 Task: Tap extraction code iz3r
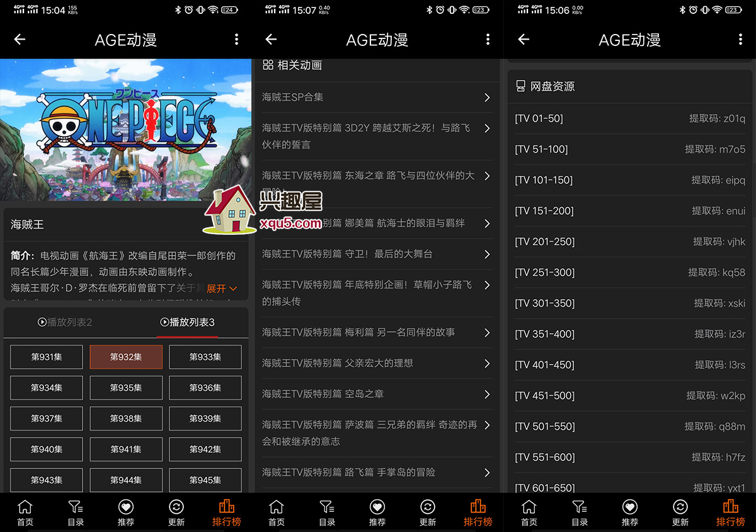[x=720, y=334]
